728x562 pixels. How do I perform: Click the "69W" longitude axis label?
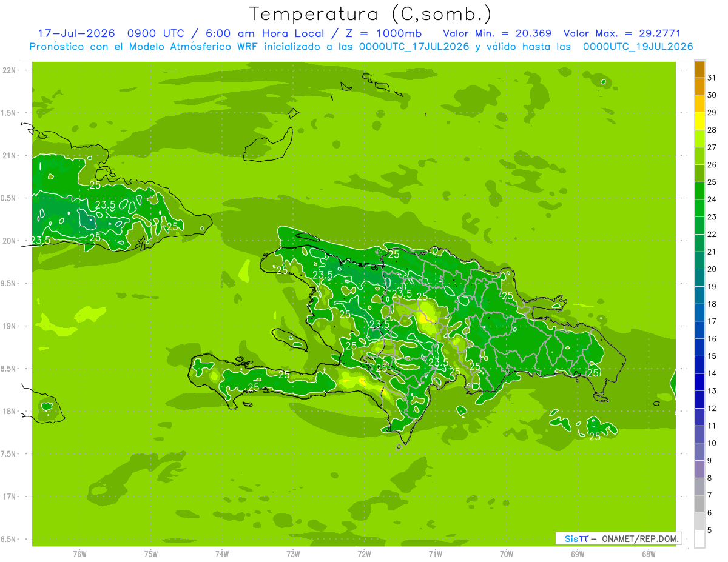coord(578,554)
